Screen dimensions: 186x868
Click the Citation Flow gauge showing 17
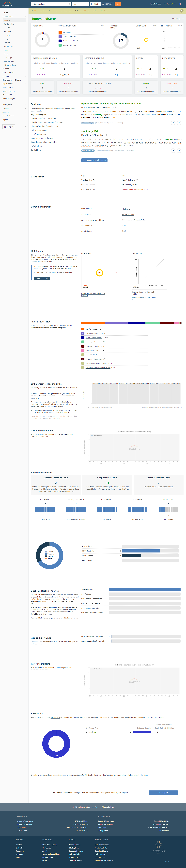pyautogui.click(x=121, y=41)
